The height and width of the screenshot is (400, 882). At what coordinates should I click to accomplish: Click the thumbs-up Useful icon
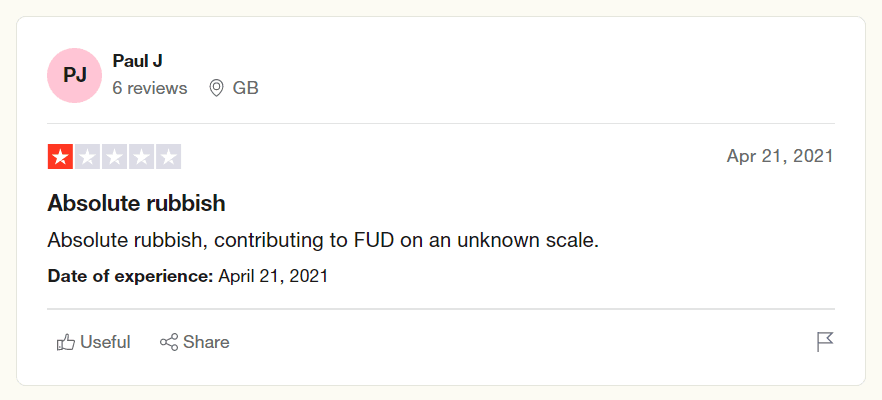(66, 342)
